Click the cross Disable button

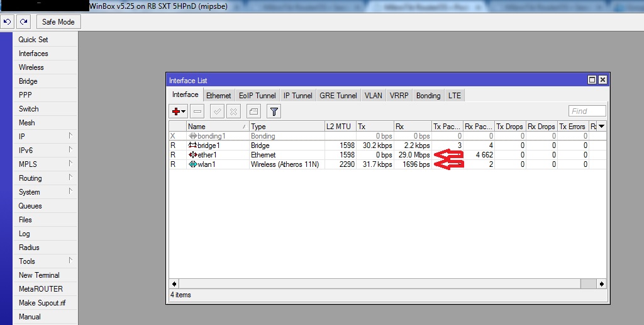[234, 111]
